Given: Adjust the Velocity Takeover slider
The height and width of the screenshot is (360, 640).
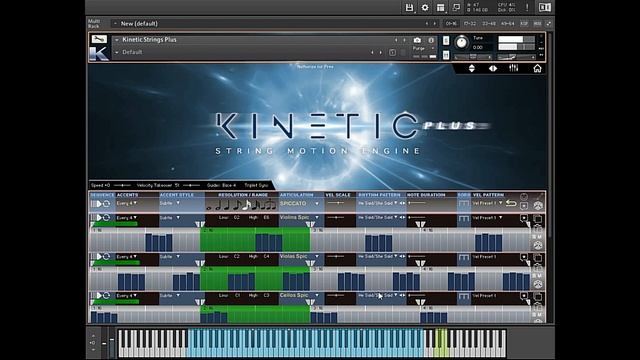Looking at the screenshot, I should pos(191,185).
